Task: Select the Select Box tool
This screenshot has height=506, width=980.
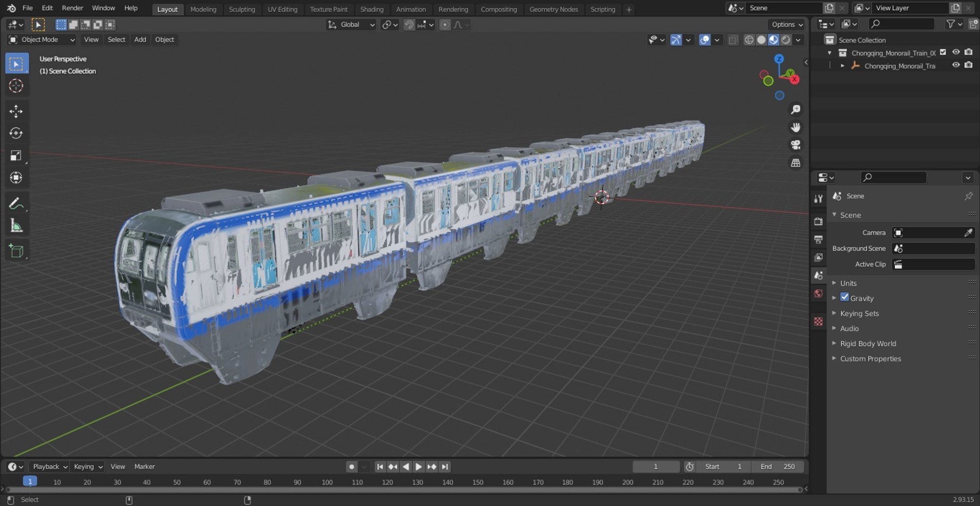Action: 16,64
